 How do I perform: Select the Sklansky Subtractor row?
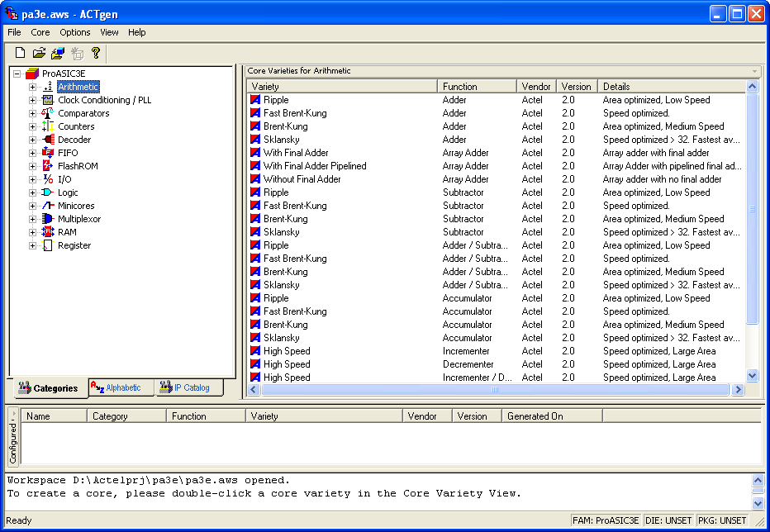click(x=496, y=232)
